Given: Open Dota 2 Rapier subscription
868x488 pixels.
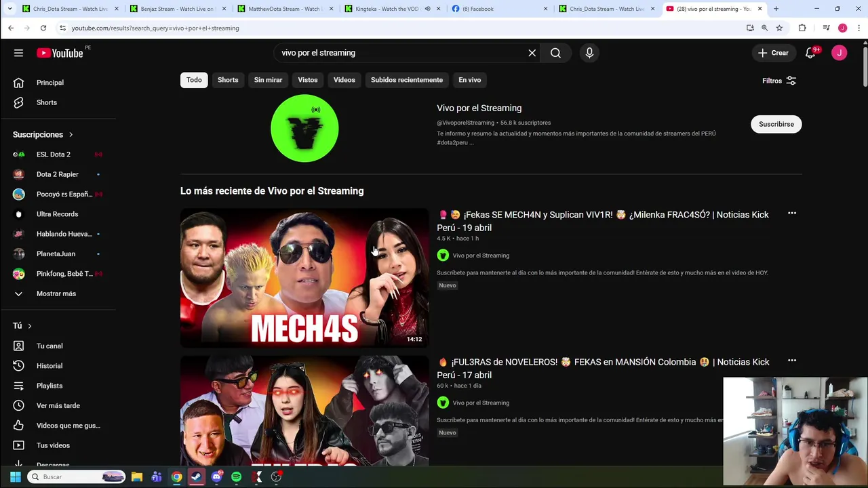Looking at the screenshot, I should click(x=58, y=174).
